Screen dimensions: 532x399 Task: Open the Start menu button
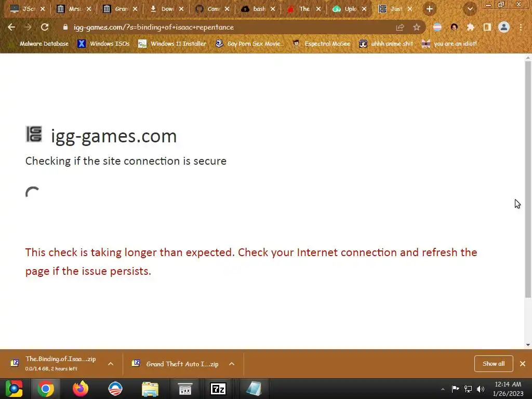(14, 389)
